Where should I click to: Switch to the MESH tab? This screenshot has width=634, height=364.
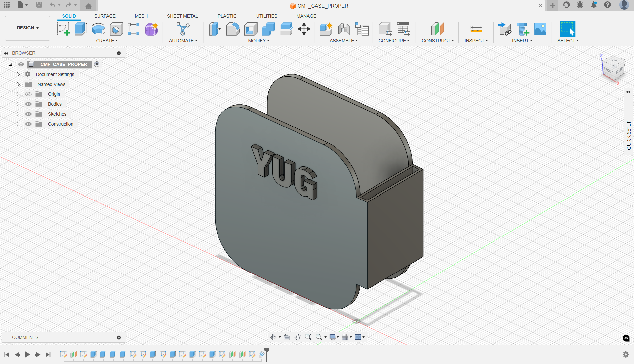[141, 16]
